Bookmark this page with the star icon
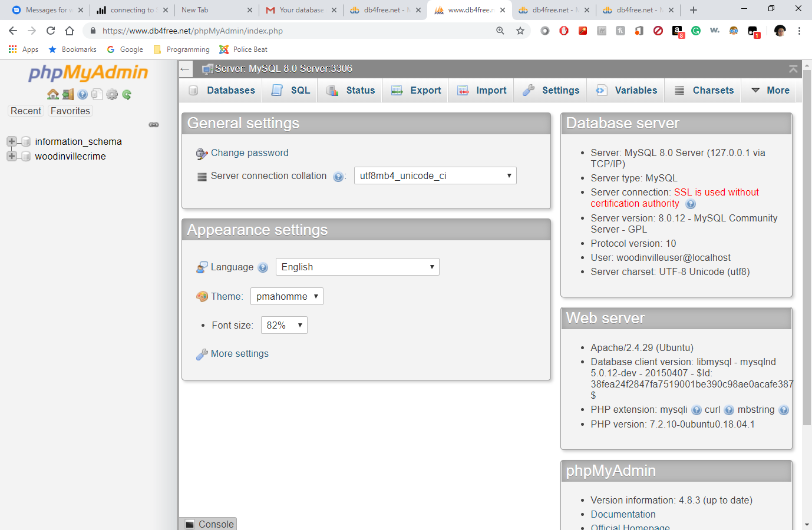The image size is (812, 530). [x=520, y=31]
